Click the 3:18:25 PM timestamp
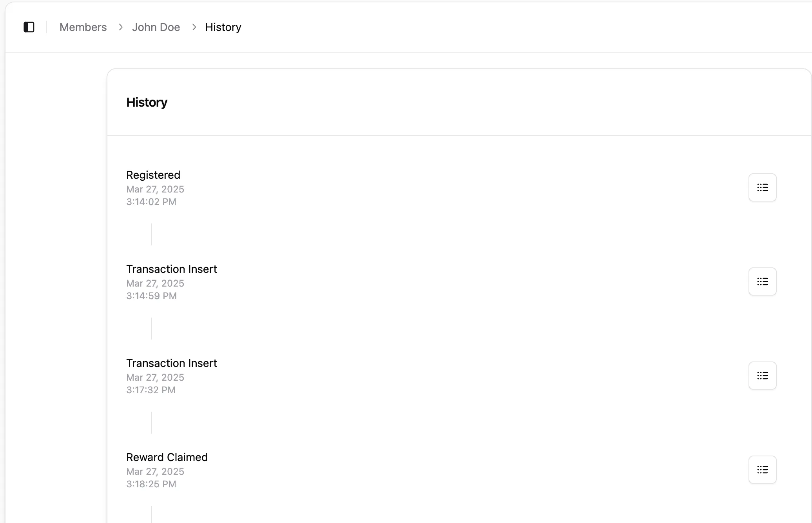Screen dimensions: 812x523 coord(151,484)
